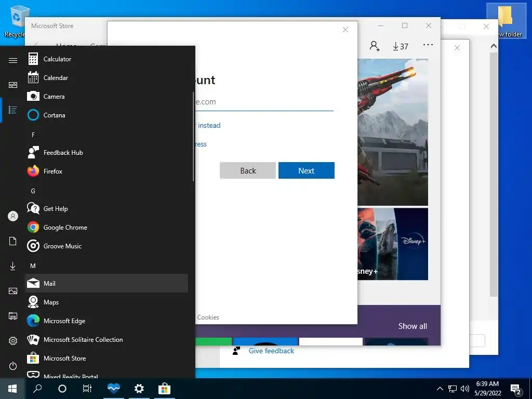The image size is (532, 399).
Task: Open Calendar app in Start list
Action: [106, 78]
